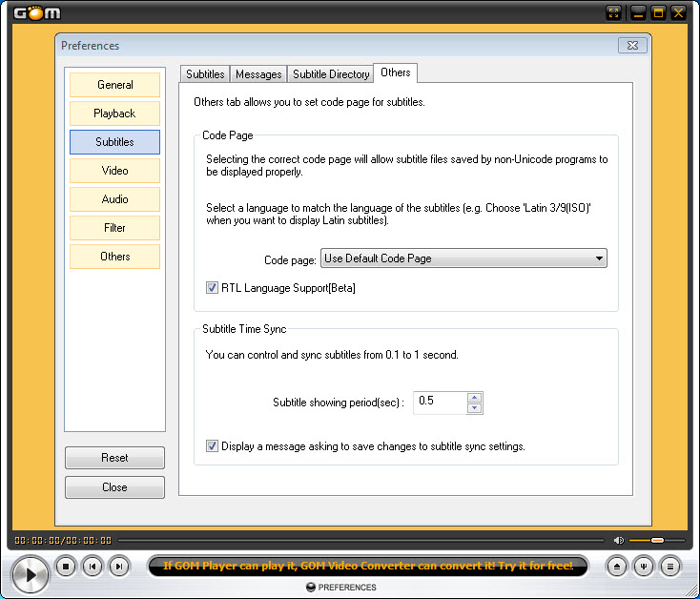Click the GOM logo in title bar
The image size is (700, 599).
coord(37,12)
